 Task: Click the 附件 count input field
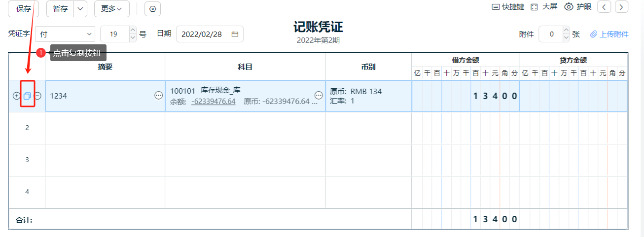(551, 34)
